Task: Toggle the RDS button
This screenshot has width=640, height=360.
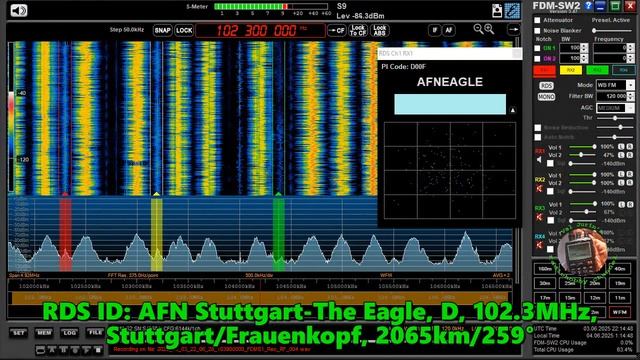Action: (546, 86)
